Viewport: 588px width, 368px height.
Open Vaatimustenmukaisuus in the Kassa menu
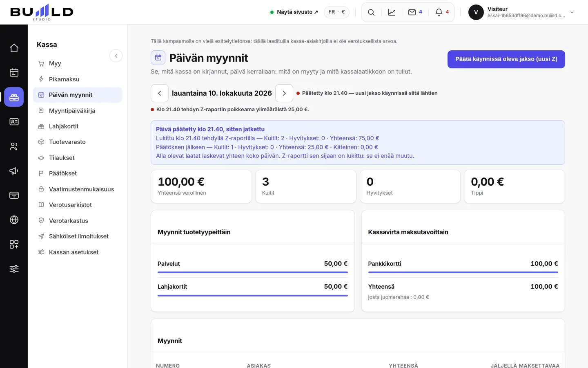tap(78, 189)
